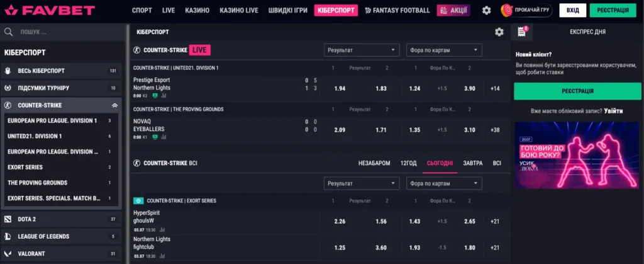Click Весь кіберспорт sidebar icon
This screenshot has width=644, height=264.
pos(8,71)
